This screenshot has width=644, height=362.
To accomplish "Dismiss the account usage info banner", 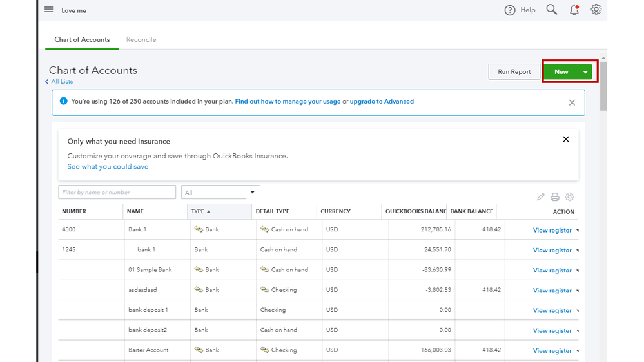I will (x=572, y=102).
